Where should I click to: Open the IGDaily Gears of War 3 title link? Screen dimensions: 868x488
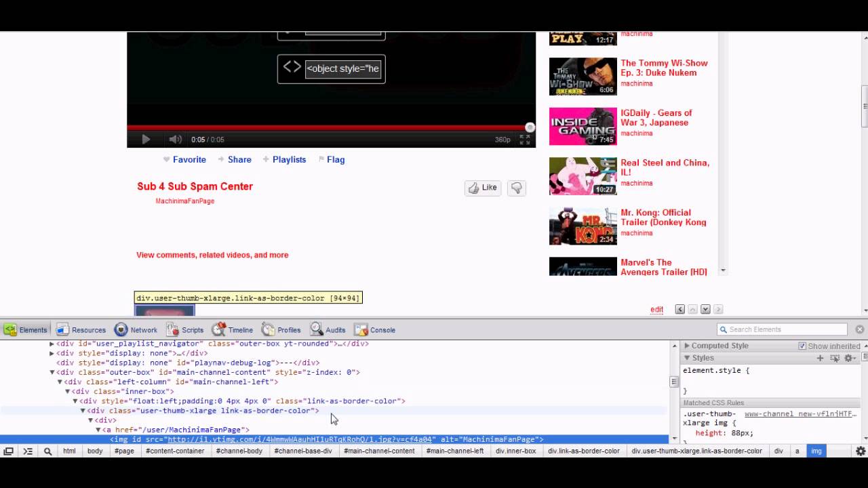[656, 118]
